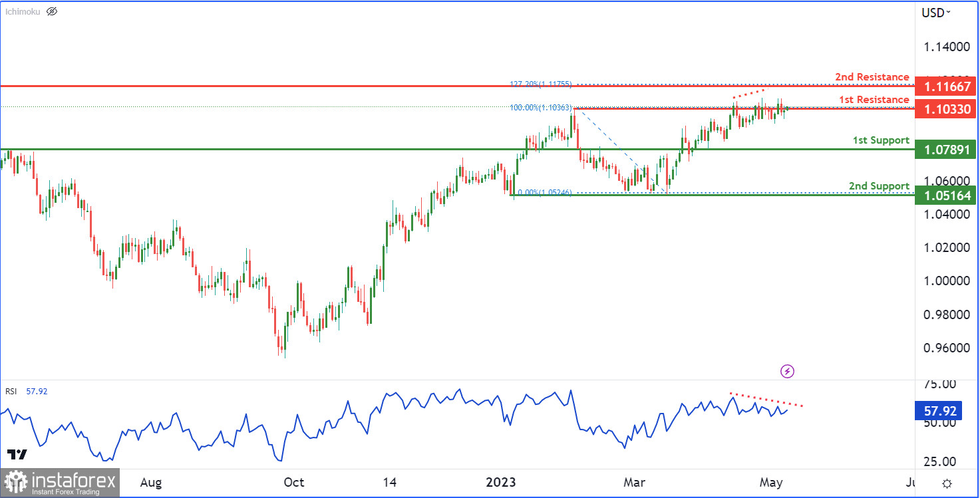Click the 'Oct' time axis label
The width and height of the screenshot is (980, 498).
(293, 483)
